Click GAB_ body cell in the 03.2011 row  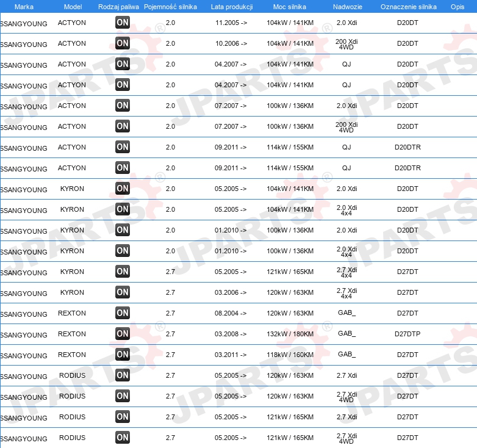coord(347,354)
